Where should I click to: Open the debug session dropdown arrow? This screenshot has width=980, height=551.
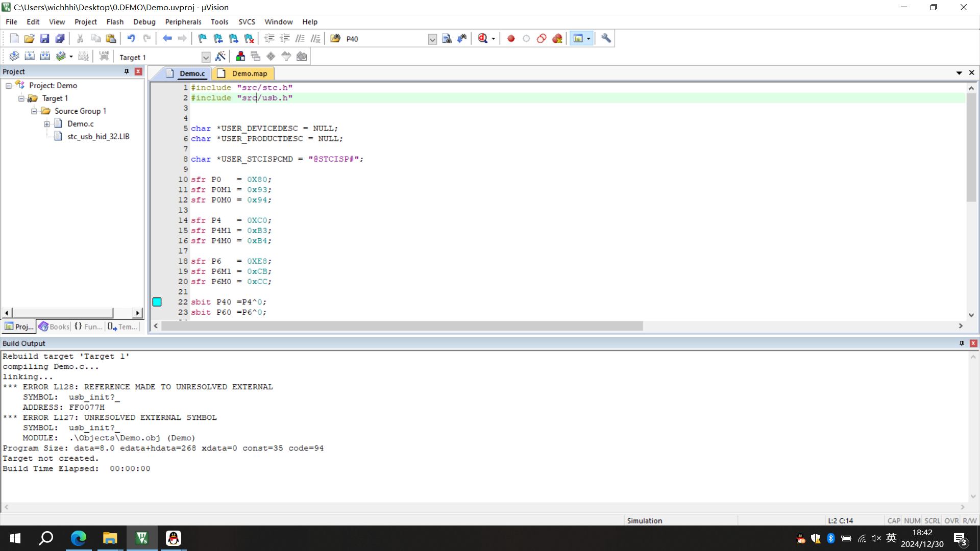pos(494,39)
